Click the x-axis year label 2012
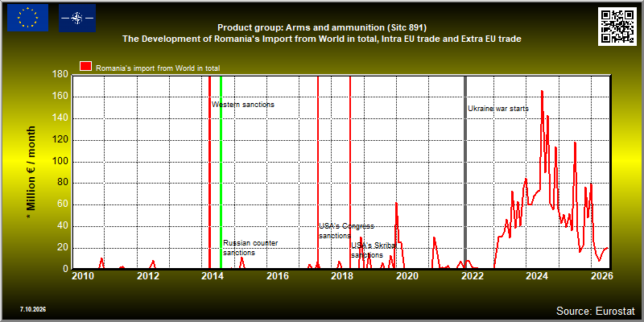Screen dimensions: 644x322 coord(148,275)
